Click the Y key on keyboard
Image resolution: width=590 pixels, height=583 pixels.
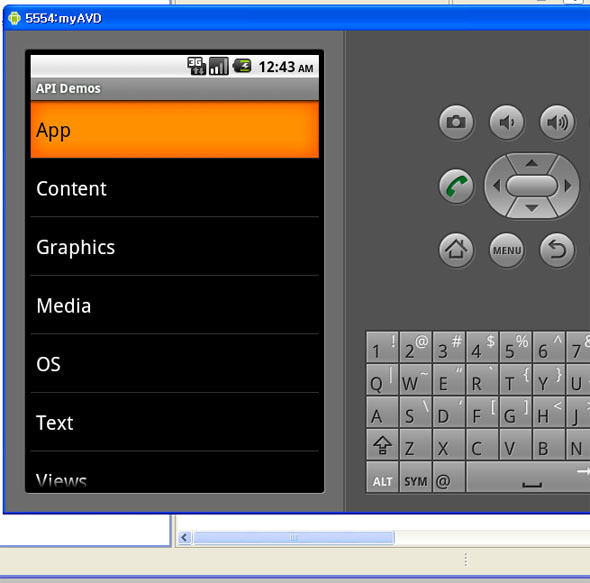548,379
